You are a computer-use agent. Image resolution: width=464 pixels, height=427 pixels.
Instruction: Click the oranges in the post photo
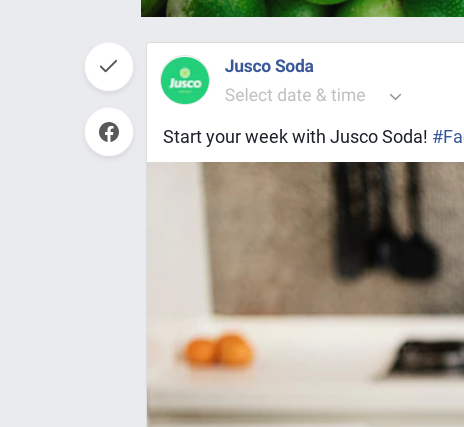coord(218,349)
